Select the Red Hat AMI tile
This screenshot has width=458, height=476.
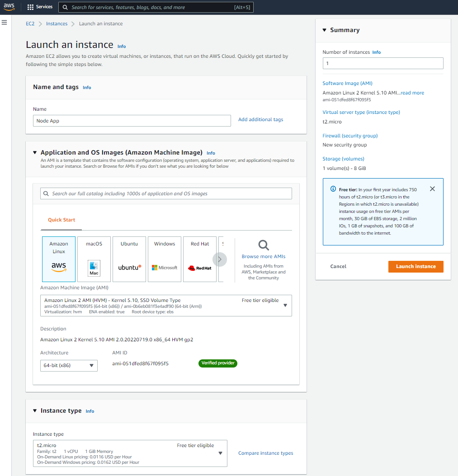click(x=200, y=259)
